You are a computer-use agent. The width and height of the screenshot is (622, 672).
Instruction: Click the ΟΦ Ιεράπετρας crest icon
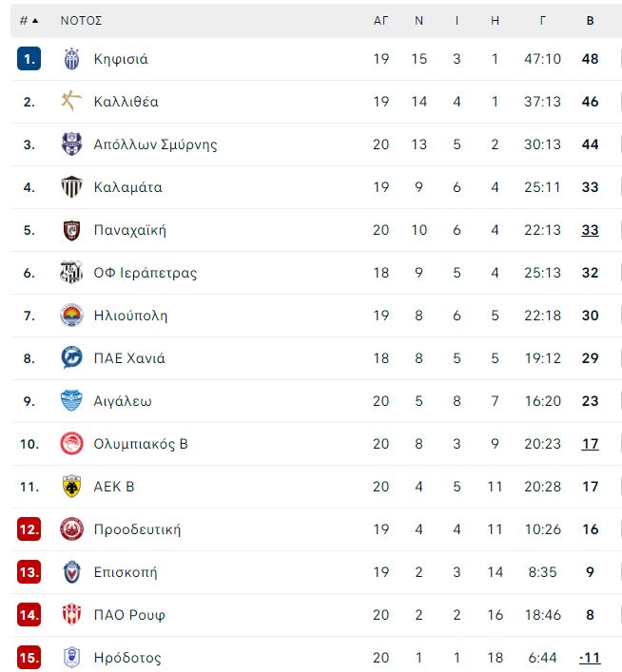(71, 272)
